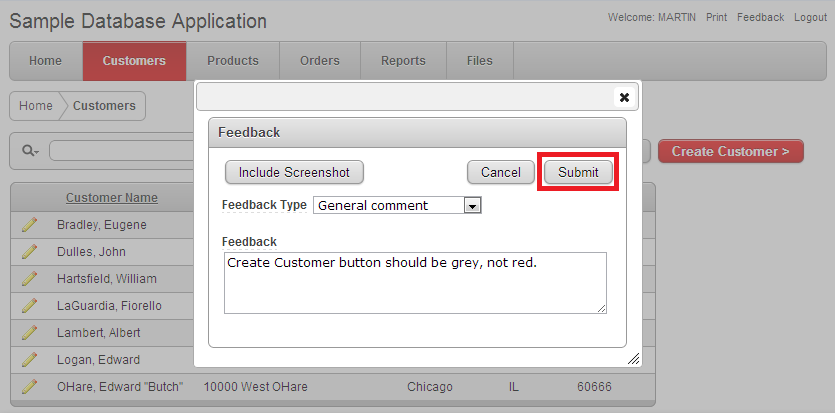Viewport: 835px width, 413px height.
Task: Click the Create Customer button
Action: coord(730,152)
